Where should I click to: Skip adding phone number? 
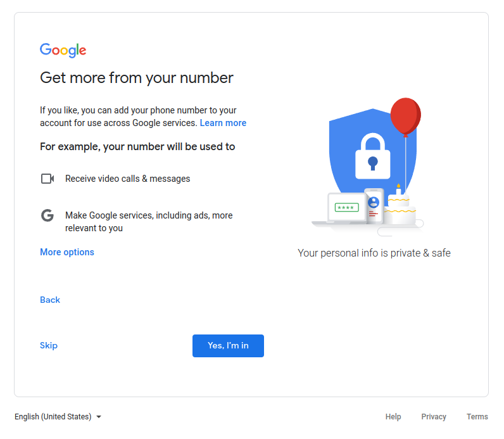point(49,345)
